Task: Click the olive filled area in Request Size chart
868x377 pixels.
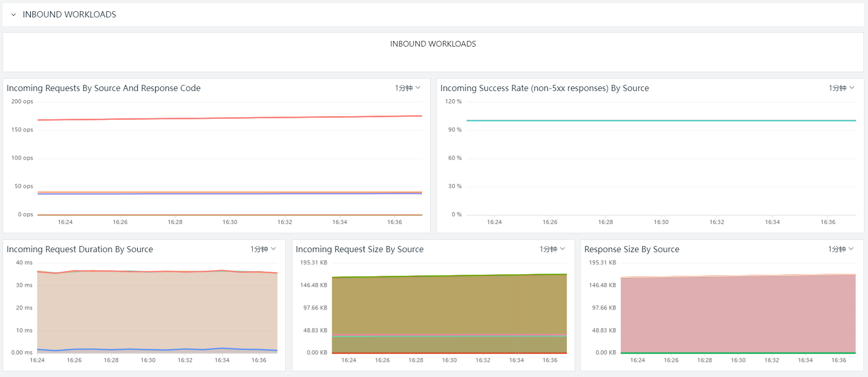Action: 449,306
